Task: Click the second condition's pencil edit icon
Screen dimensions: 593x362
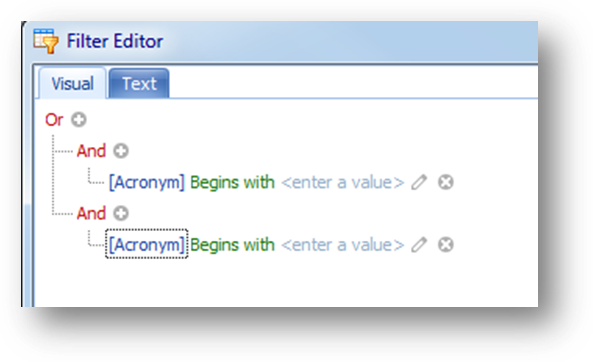Action: [x=419, y=244]
